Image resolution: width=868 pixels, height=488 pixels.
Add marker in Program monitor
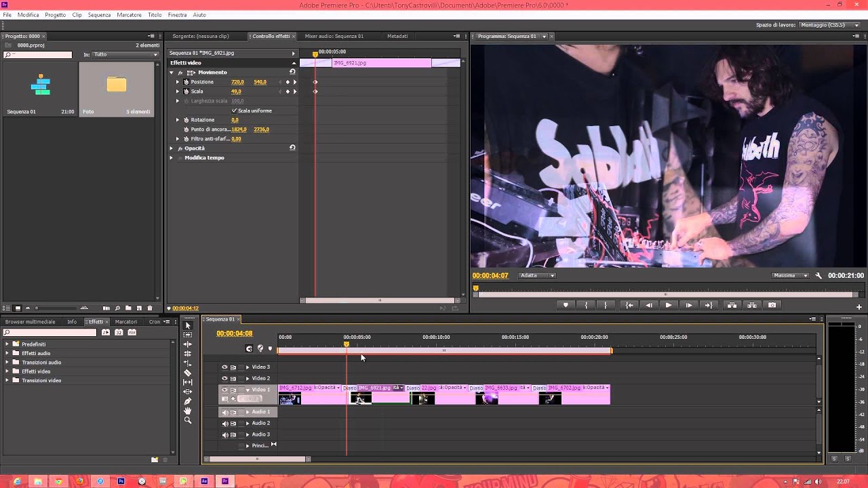coord(566,305)
